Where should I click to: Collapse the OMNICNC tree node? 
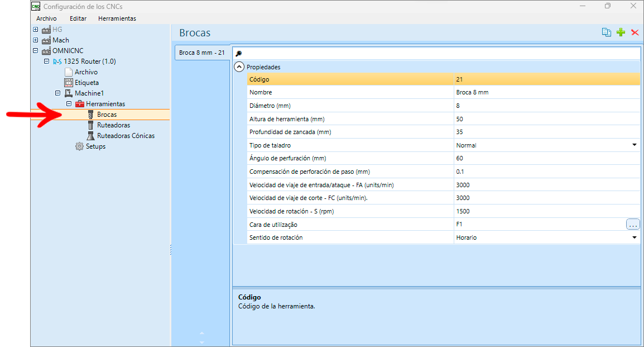click(35, 51)
